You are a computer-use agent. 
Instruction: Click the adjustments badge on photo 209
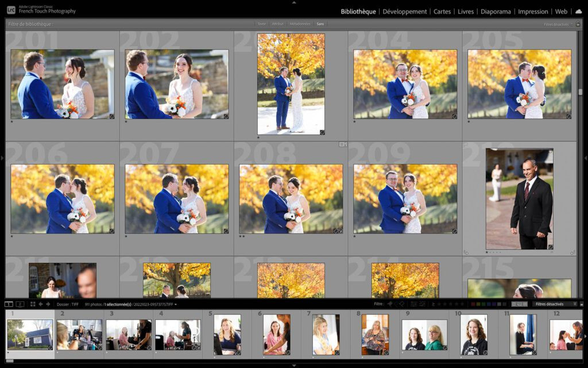455,231
